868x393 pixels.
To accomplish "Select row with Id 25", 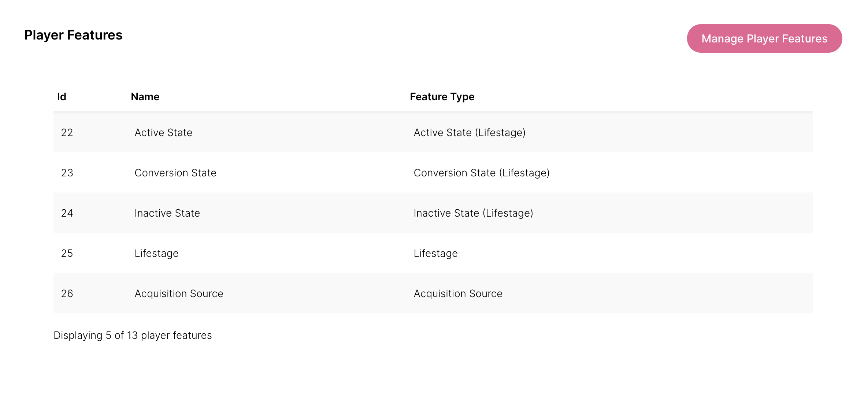I will pos(67,253).
